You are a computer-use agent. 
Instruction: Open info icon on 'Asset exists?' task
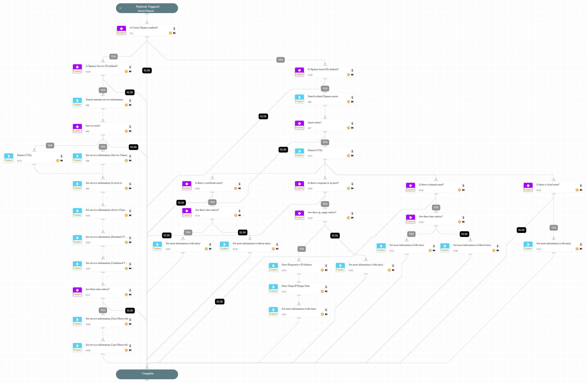[x=352, y=123]
